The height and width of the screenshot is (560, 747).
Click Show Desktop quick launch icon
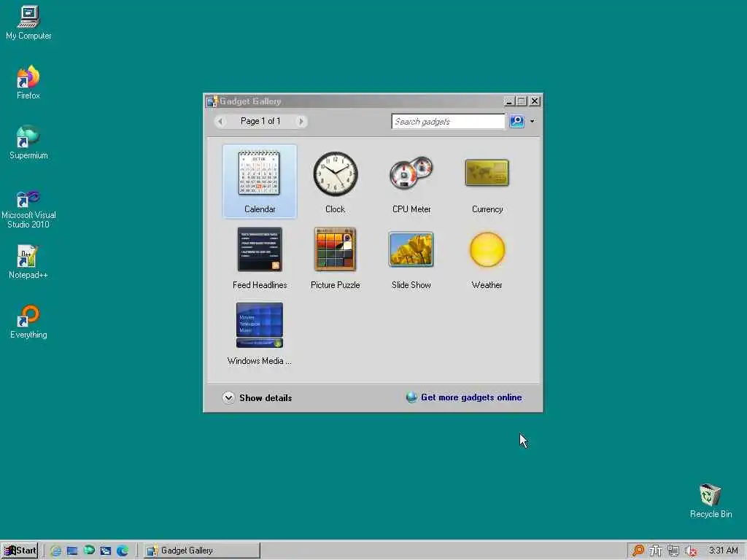72,551
